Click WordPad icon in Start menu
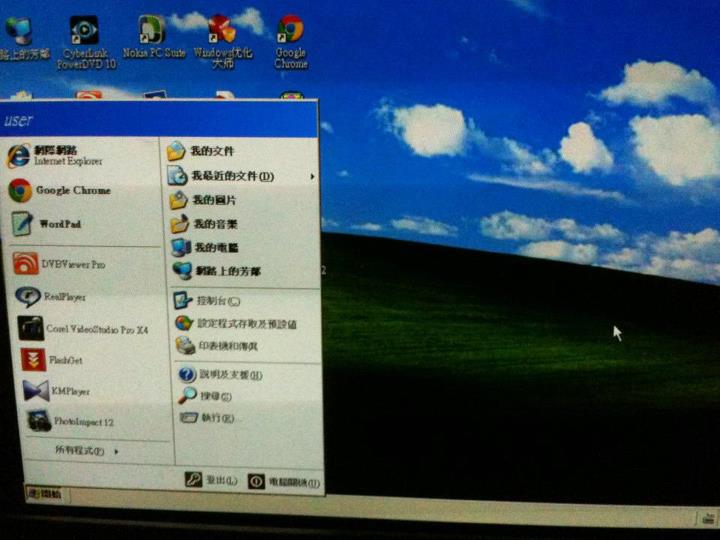The image size is (720, 540). pyautogui.click(x=22, y=224)
